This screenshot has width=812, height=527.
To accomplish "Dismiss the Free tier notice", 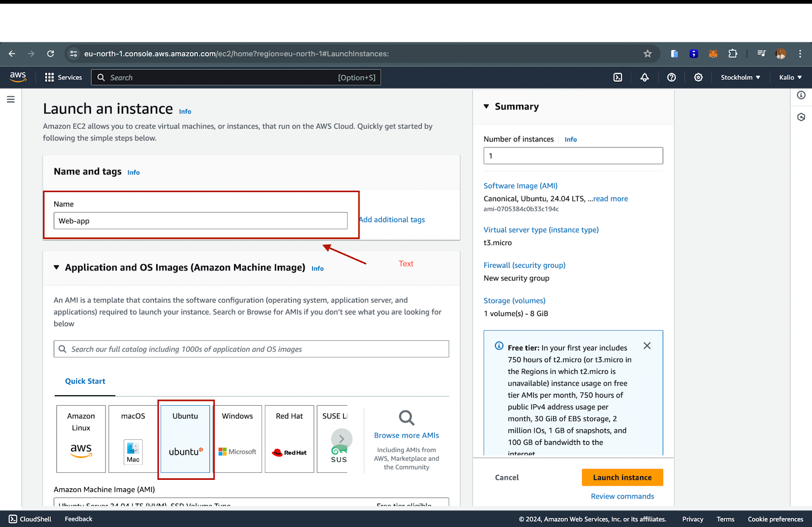I will click(x=647, y=346).
